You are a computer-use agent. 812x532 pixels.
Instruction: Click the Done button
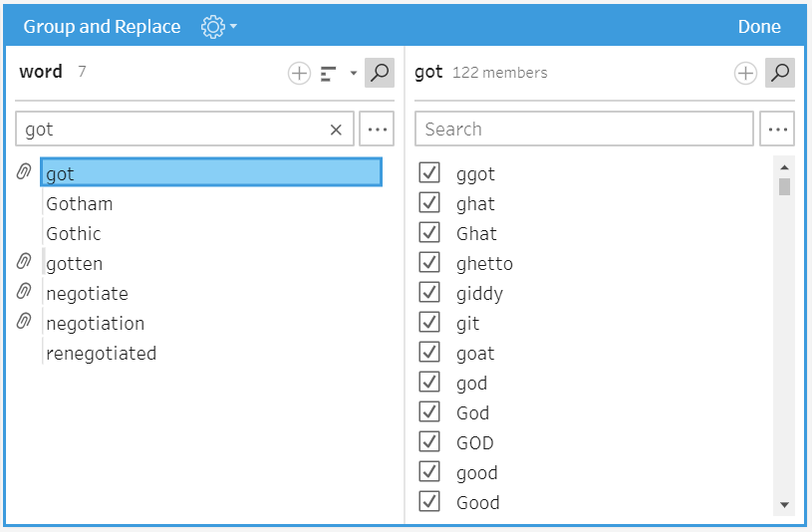pos(759,27)
